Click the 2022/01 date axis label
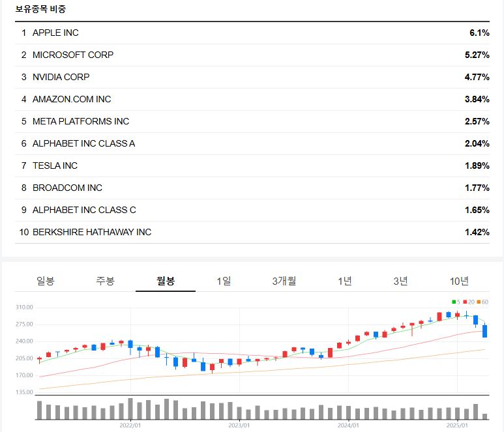This screenshot has width=504, height=432. [x=130, y=425]
